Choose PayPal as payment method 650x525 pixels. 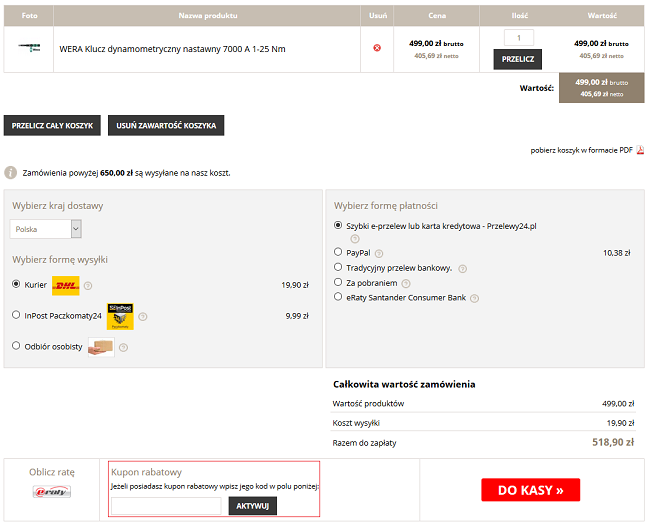point(338,253)
